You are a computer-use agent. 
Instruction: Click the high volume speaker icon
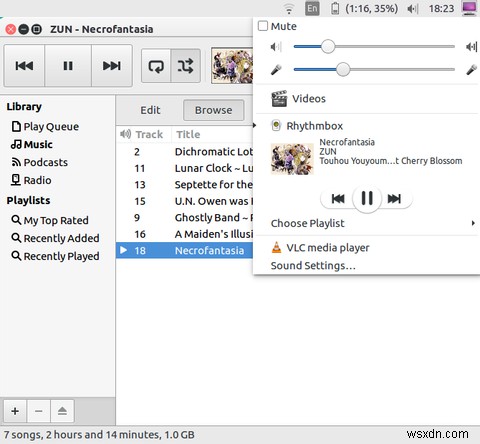[x=471, y=47]
